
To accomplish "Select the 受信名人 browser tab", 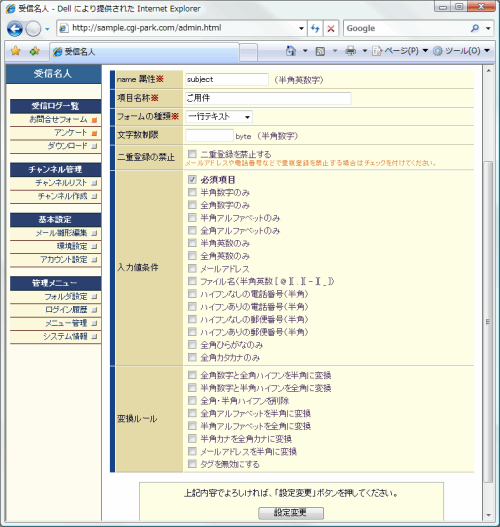I will click(144, 52).
